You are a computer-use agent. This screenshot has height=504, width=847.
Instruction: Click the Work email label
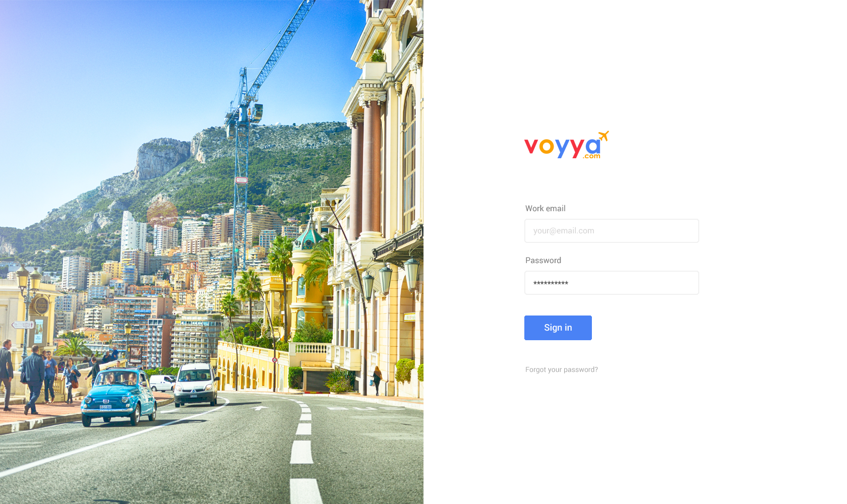(546, 208)
